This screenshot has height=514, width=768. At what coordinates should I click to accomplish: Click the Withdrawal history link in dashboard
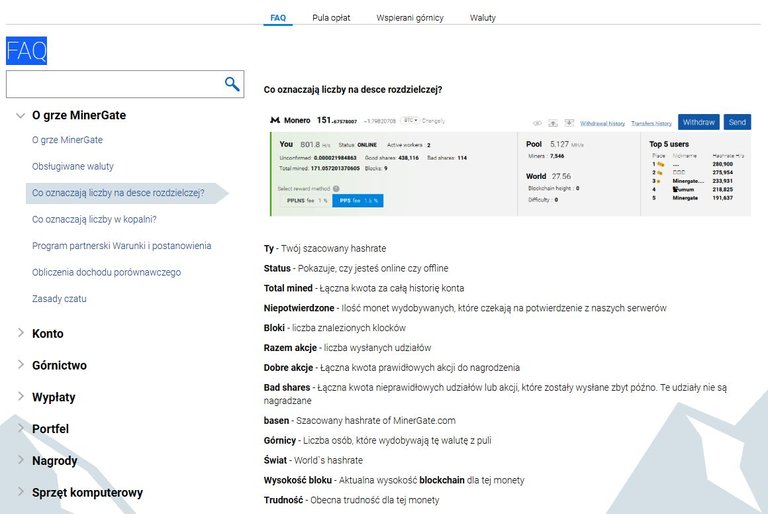click(x=602, y=123)
